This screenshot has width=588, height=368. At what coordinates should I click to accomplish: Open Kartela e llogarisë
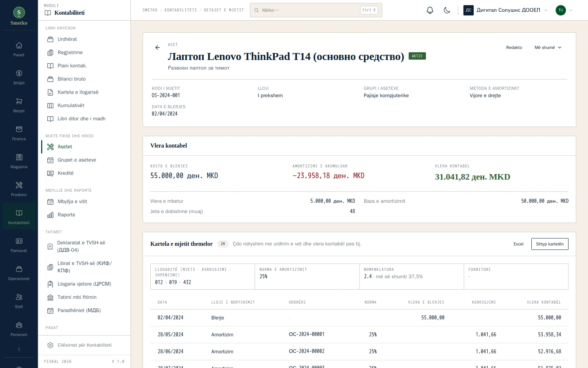[x=84, y=92]
